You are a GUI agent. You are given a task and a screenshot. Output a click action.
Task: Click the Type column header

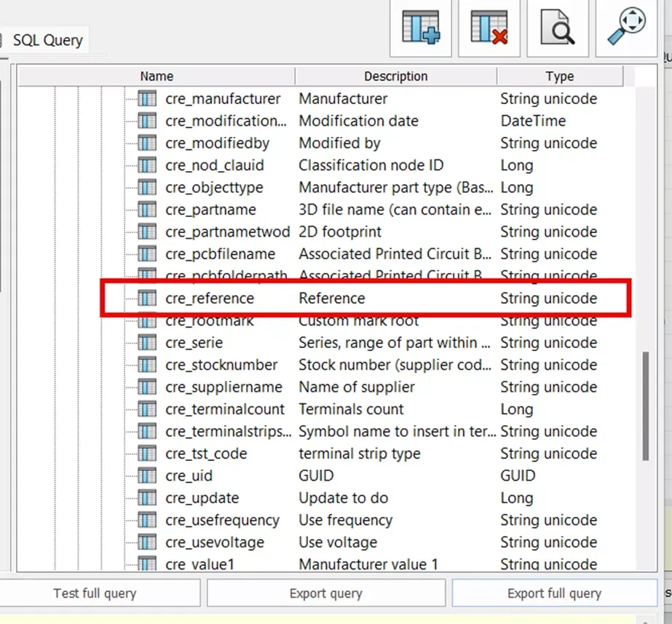click(x=560, y=76)
